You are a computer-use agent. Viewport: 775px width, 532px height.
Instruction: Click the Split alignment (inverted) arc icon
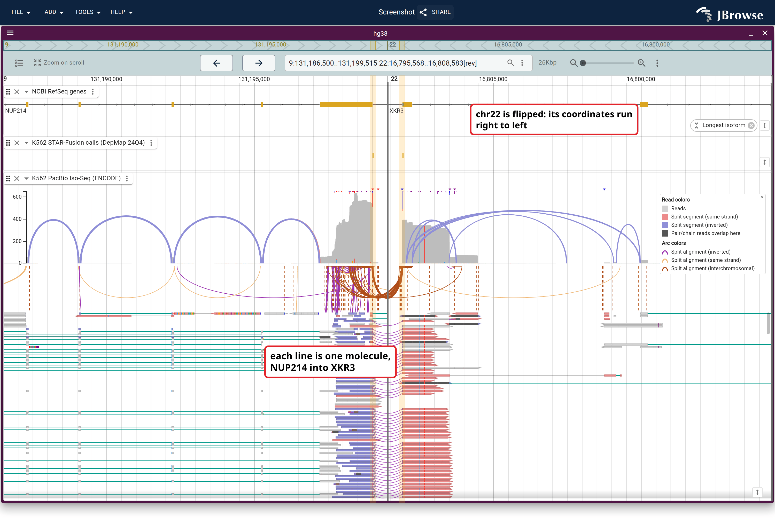(x=665, y=252)
